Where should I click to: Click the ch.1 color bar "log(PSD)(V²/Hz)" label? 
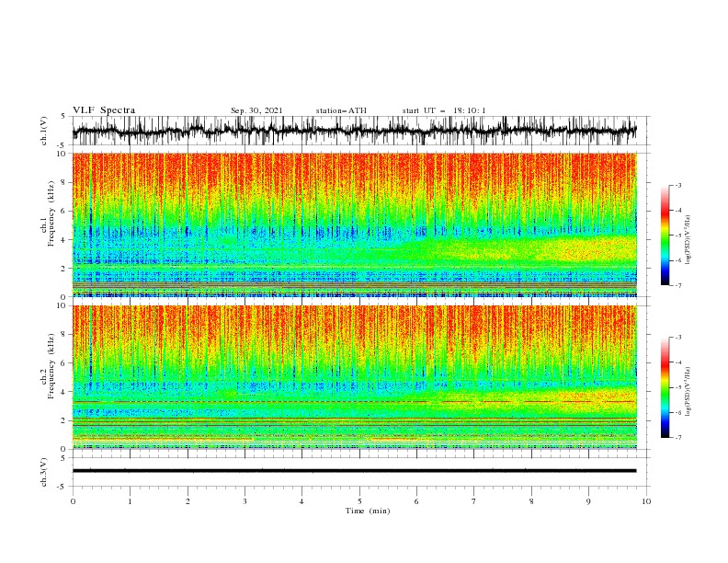[x=688, y=240]
